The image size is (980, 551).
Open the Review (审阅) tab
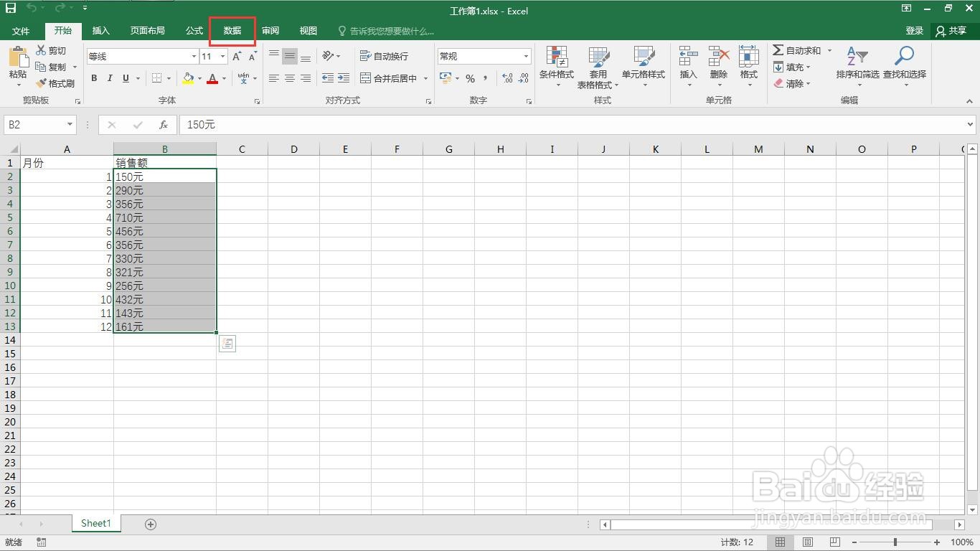tap(270, 31)
